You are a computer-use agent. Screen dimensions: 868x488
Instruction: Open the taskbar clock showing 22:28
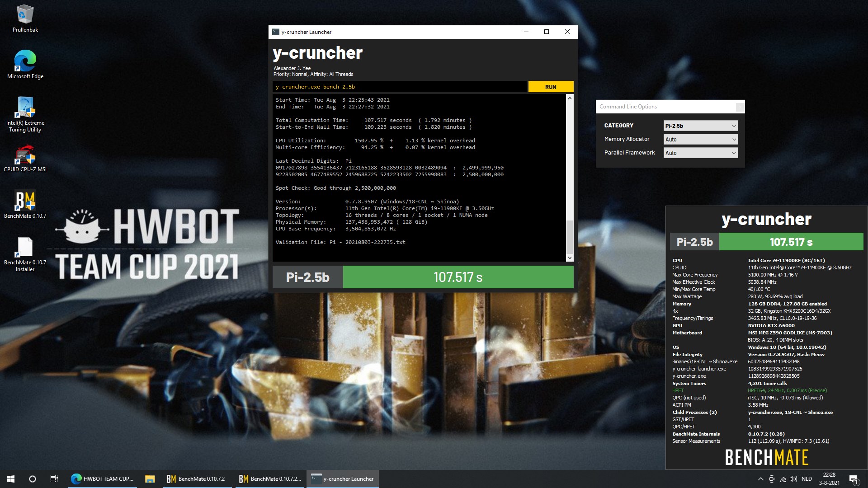click(x=829, y=479)
